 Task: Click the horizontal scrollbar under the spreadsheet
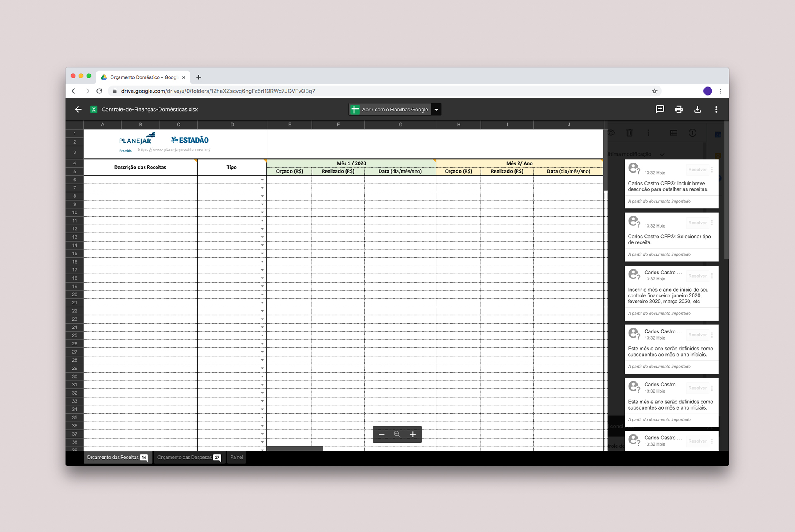coord(295,448)
